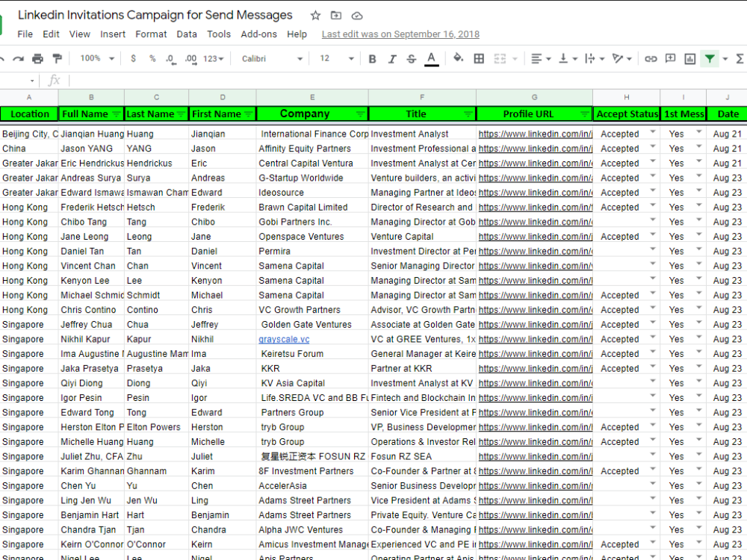This screenshot has width=747, height=560.
Task: Turn off the active filter
Action: click(709, 57)
